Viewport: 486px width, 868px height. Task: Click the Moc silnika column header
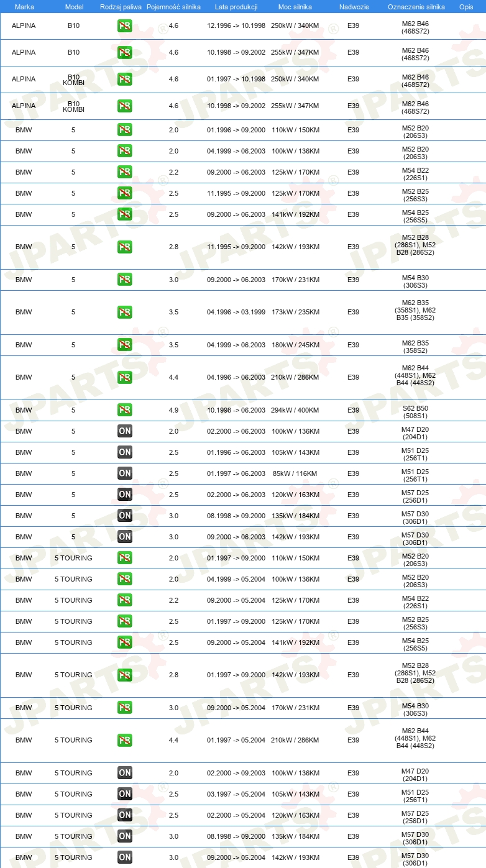295,7
